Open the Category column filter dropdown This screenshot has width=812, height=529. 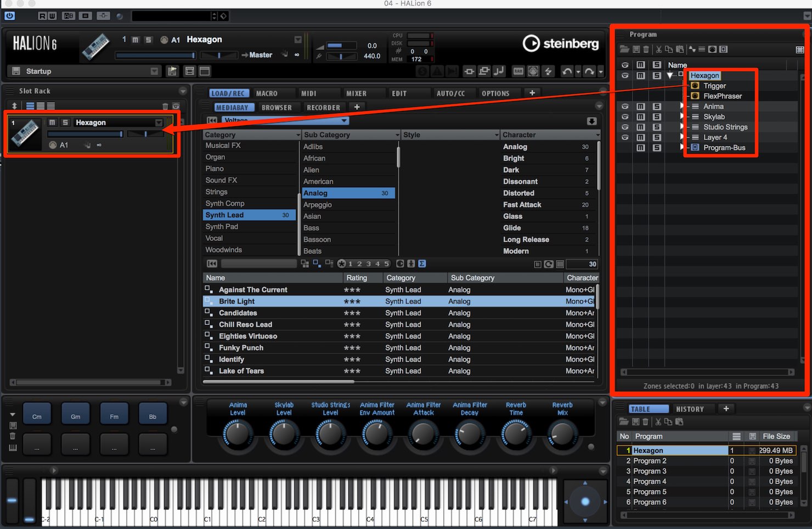tap(298, 135)
